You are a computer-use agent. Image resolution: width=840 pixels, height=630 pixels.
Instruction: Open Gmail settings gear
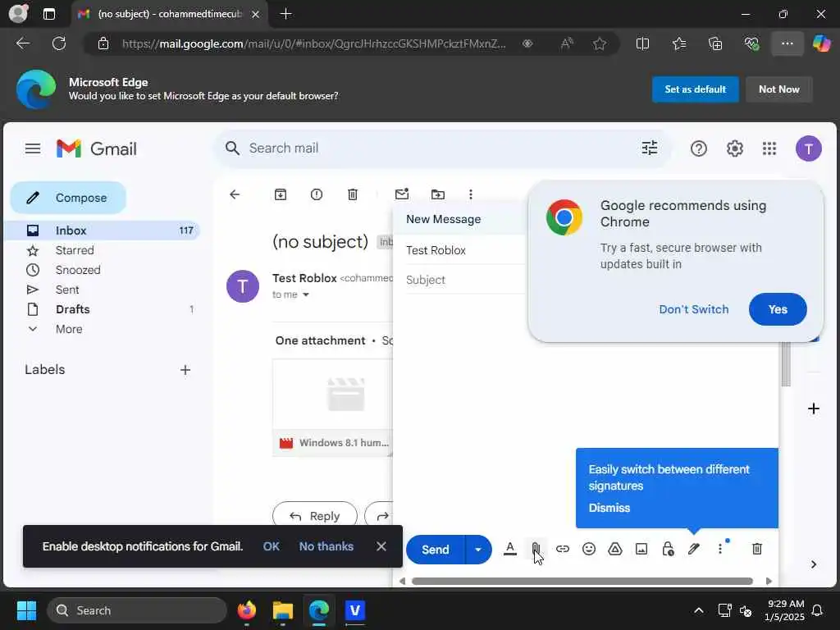[734, 148]
